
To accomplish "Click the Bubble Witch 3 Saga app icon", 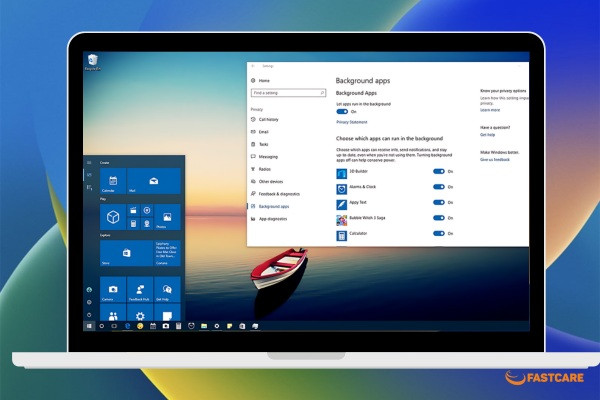I will [341, 220].
